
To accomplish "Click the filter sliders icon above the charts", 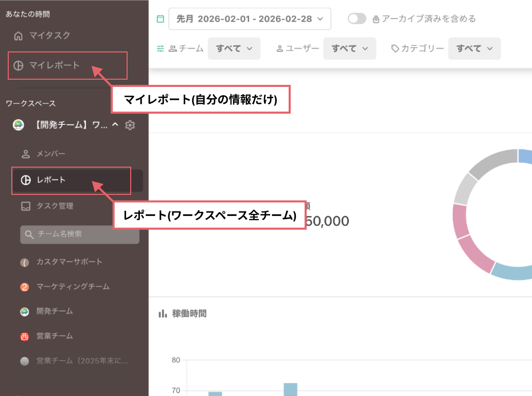I will click(161, 47).
